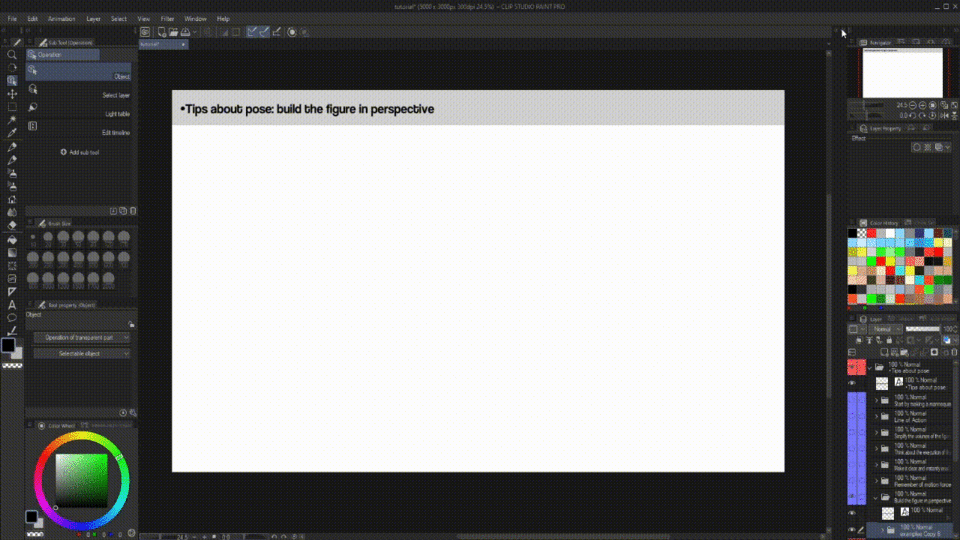This screenshot has width=960, height=540.
Task: Open the Help menu
Action: (x=223, y=19)
